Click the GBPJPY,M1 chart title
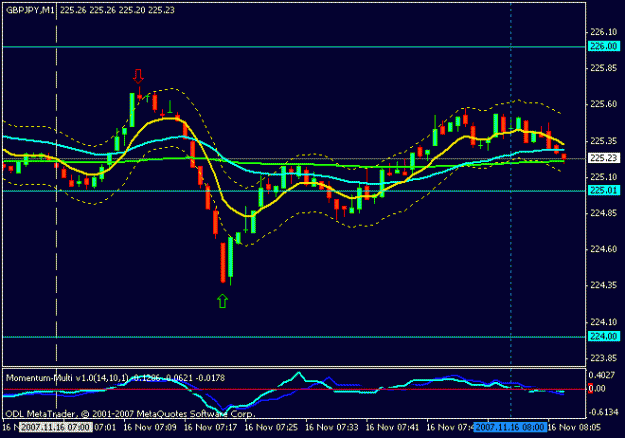Viewport: 625px width, 438px height. 30,10
